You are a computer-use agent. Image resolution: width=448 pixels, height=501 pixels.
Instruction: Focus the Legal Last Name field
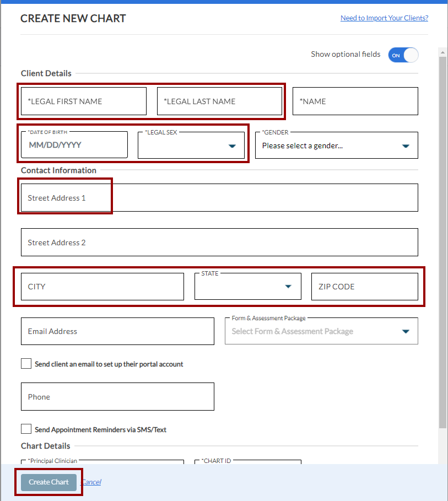click(219, 101)
